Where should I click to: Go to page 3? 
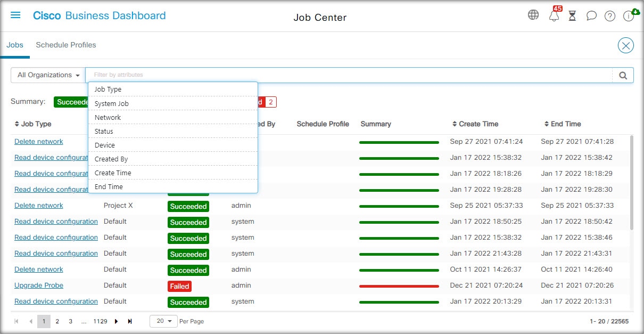pos(70,321)
